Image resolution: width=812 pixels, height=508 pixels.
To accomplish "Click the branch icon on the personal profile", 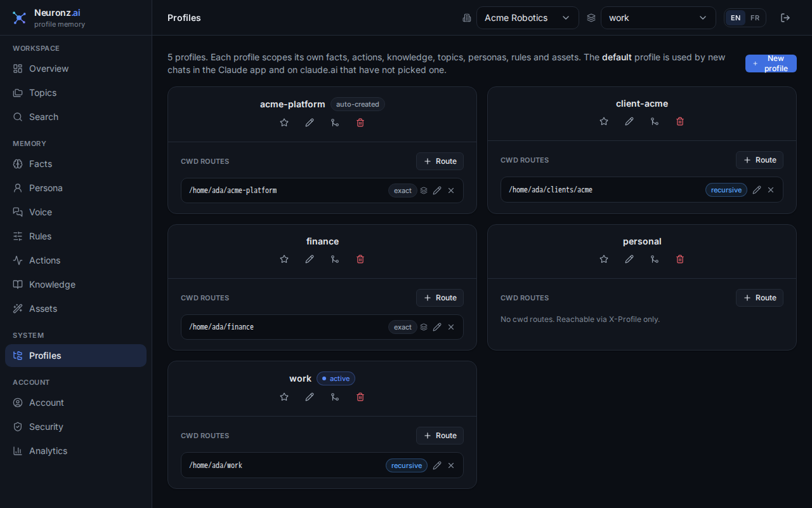I will 655,259.
